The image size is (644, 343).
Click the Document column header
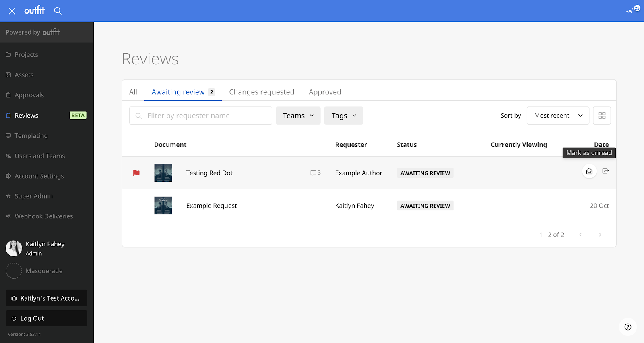coord(170,145)
